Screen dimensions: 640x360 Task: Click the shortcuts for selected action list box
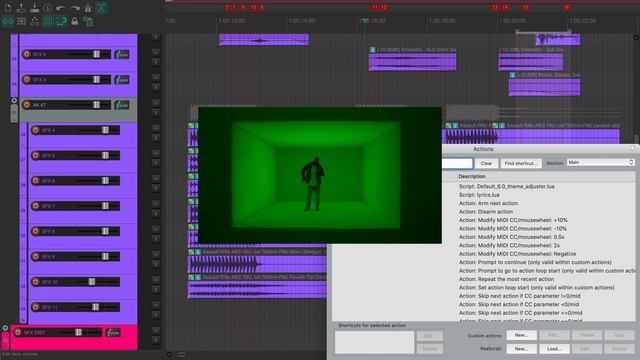[374, 342]
